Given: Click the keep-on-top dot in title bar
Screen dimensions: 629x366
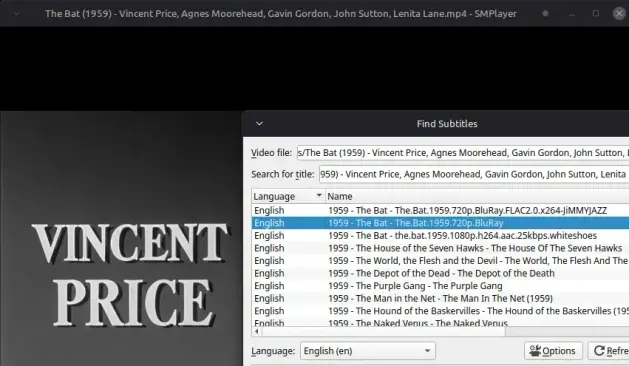Looking at the screenshot, I should pyautogui.click(x=545, y=13).
